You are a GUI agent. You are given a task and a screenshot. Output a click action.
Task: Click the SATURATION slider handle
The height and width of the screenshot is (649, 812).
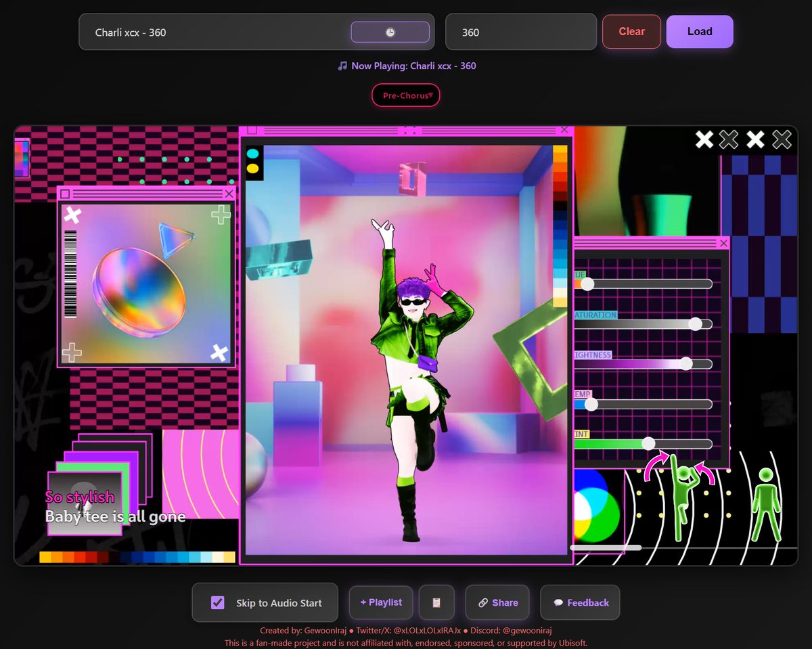[x=696, y=323]
